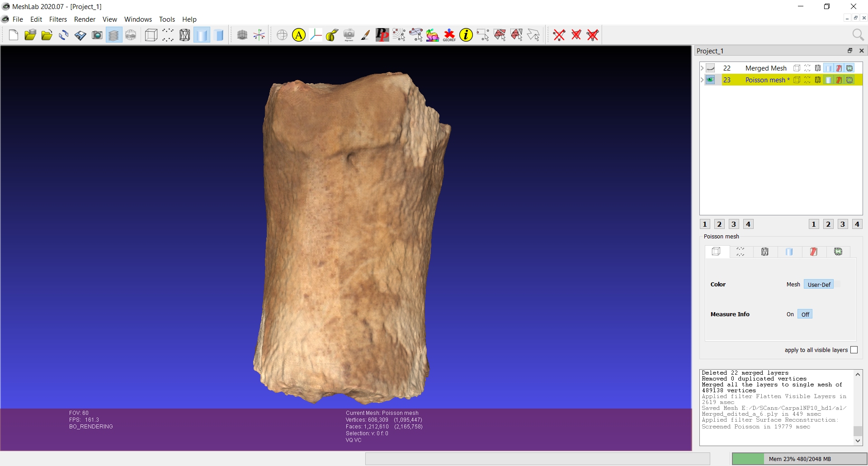This screenshot has width=868, height=466.
Task: Click the Trackball globe icon
Action: pyautogui.click(x=282, y=35)
